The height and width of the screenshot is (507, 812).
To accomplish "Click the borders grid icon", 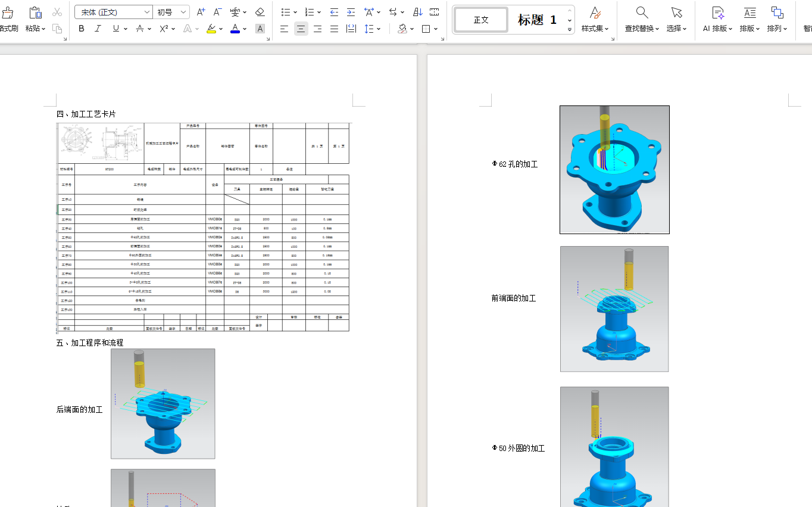I will [x=426, y=29].
